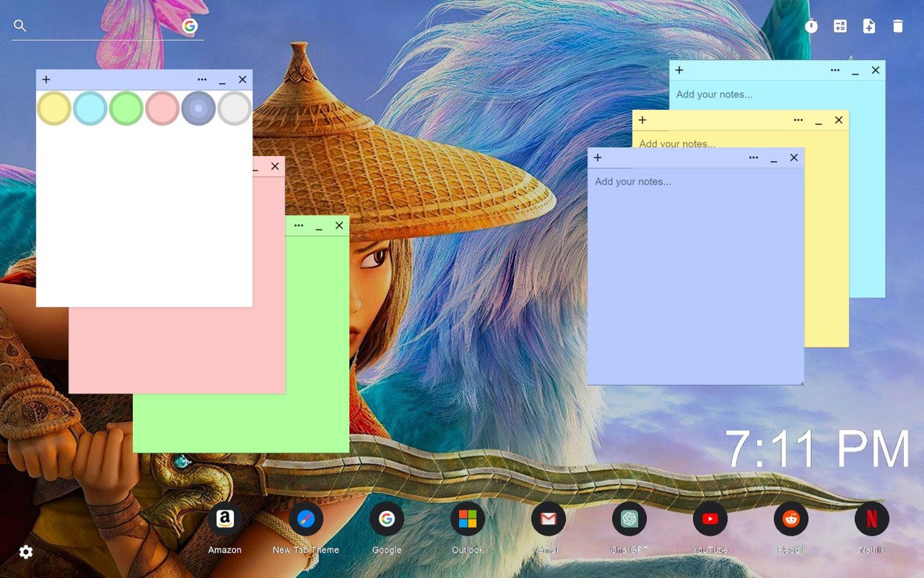924x578 pixels.
Task: Open the three-dot menu on the periwinkle note
Action: (754, 158)
